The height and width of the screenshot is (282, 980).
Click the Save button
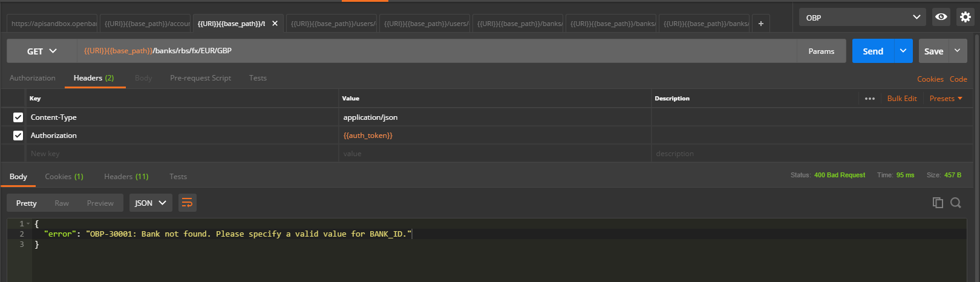click(x=933, y=51)
